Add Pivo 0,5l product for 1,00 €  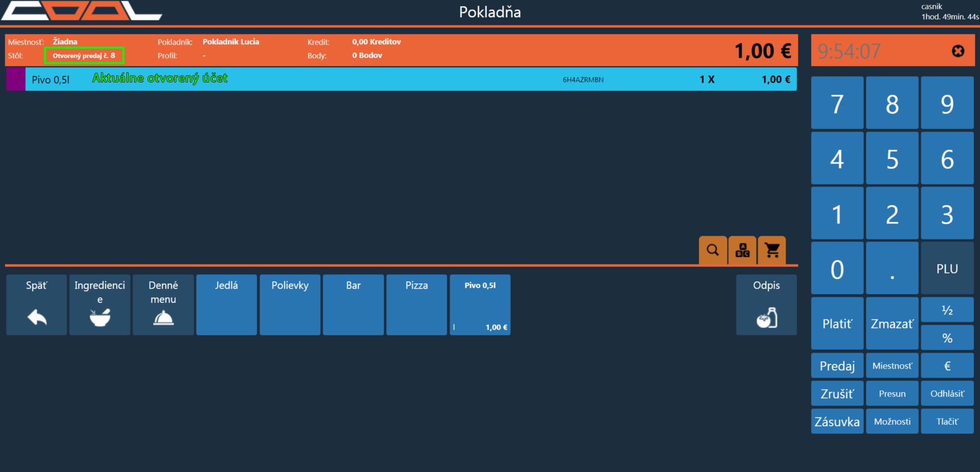tap(480, 305)
